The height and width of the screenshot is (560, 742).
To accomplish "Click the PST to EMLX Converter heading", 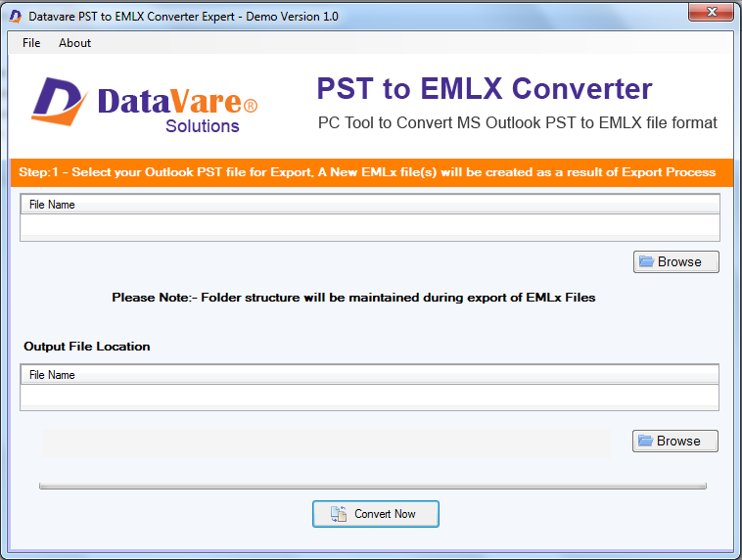I will tap(484, 89).
